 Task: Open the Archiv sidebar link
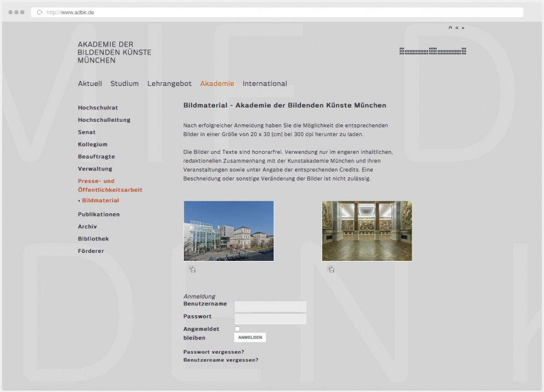[x=87, y=226]
